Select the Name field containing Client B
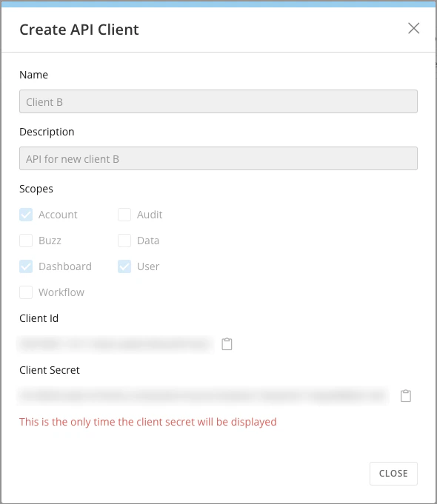This screenshot has width=437, height=504. [218, 101]
